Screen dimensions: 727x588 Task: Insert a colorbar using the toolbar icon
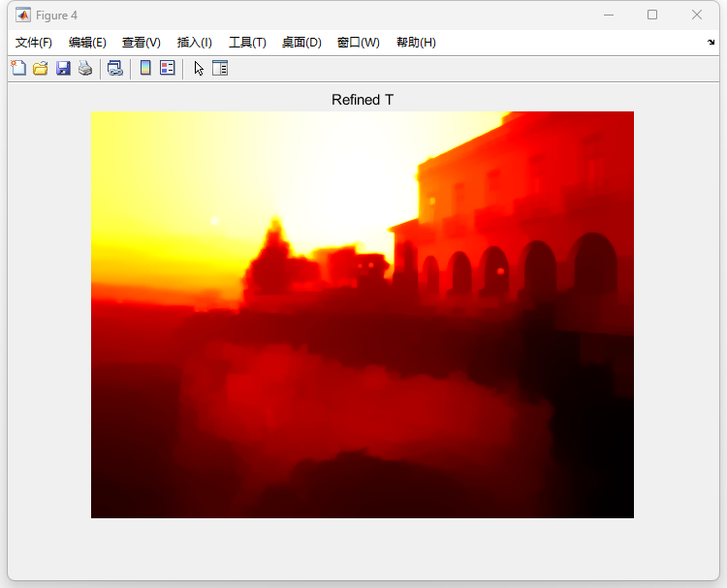coord(145,68)
